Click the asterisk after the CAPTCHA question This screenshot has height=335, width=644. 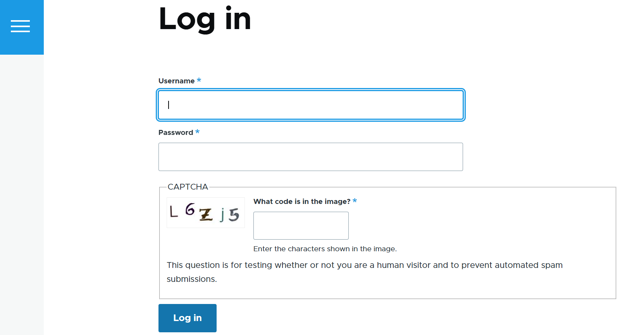(355, 201)
